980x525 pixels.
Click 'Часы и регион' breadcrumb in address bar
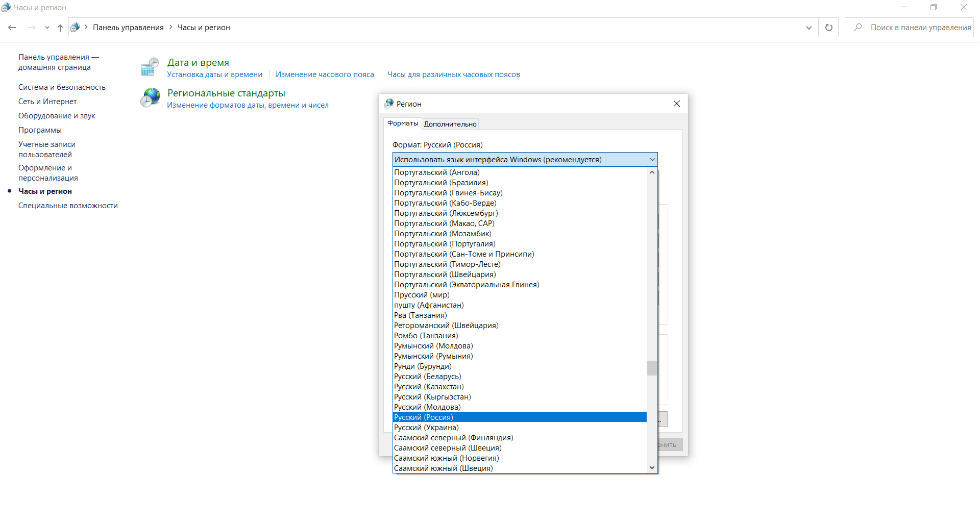[x=204, y=28]
